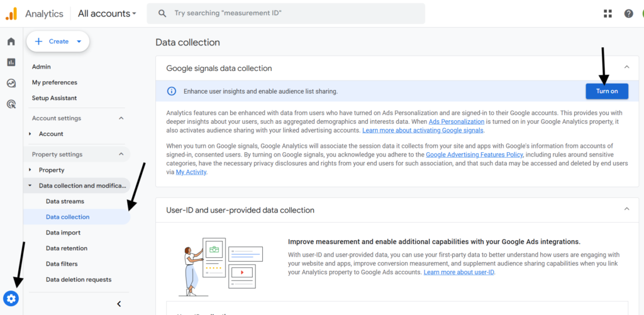Screen dimensions: 644x315
Task: Open the All accounts dropdown
Action: pos(107,14)
